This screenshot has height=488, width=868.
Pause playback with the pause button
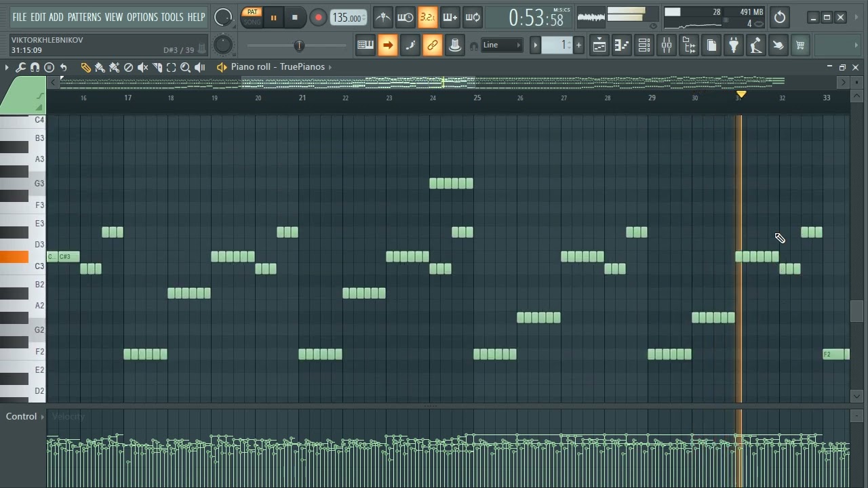pos(274,18)
